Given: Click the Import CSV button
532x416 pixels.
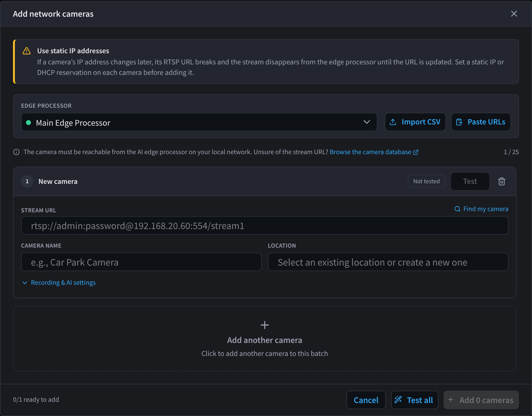Looking at the screenshot, I should pos(415,122).
